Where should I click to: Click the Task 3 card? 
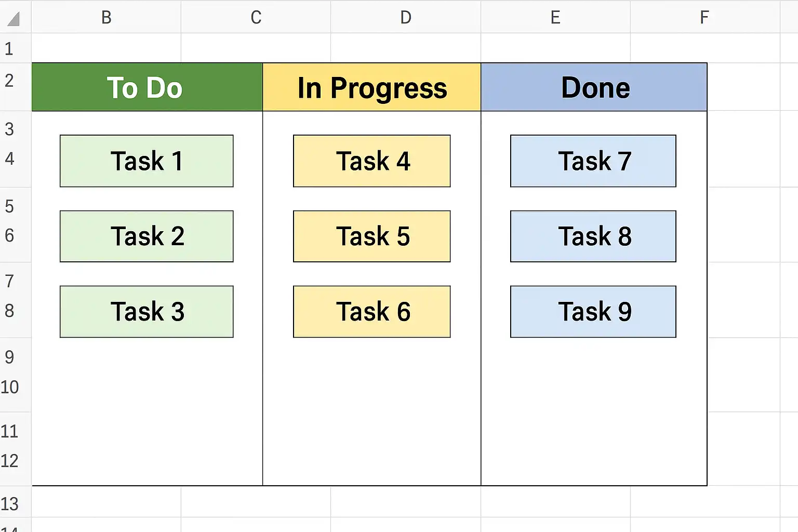point(147,312)
